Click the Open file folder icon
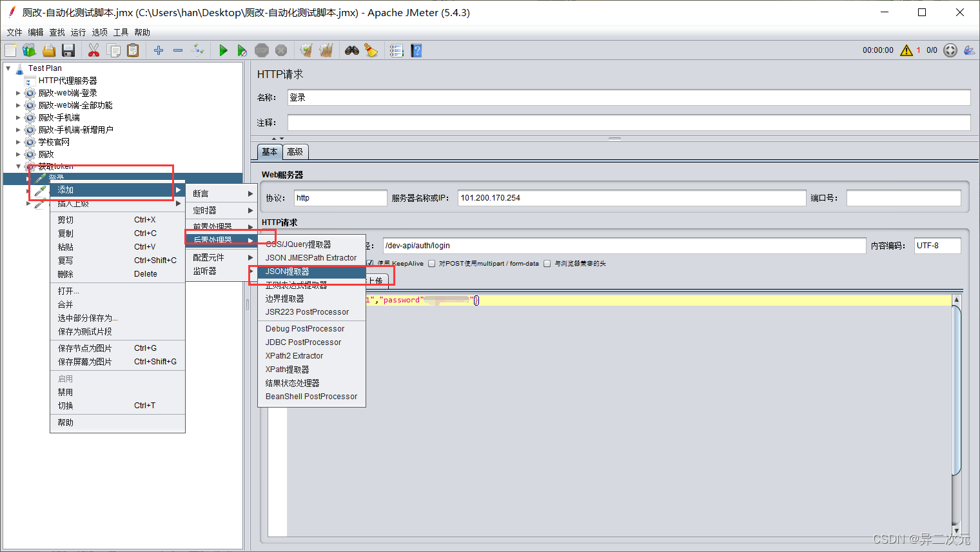Image resolution: width=980 pixels, height=552 pixels. coord(49,50)
